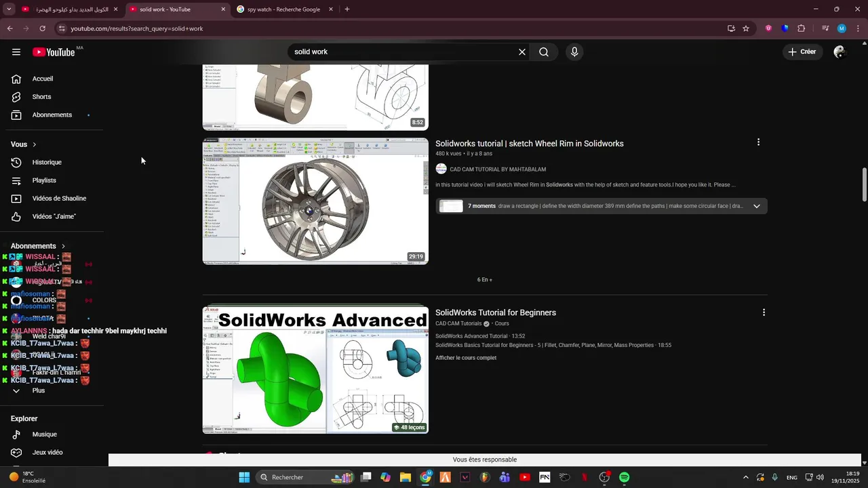Viewport: 868px width, 488px height.
Task: Open the MAHTABALAM channel avatar
Action: pyautogui.click(x=441, y=169)
